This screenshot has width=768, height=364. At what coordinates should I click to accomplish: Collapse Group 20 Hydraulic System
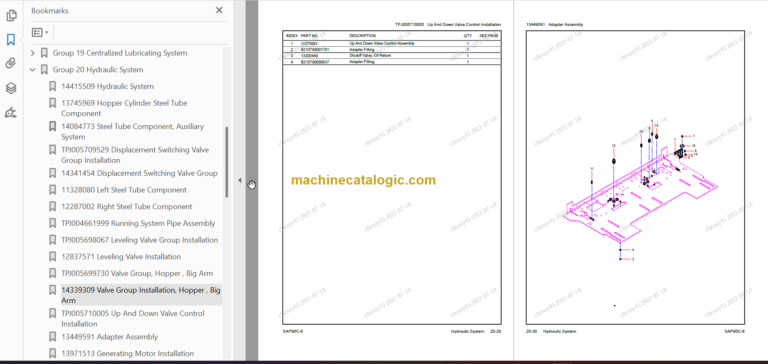point(33,70)
